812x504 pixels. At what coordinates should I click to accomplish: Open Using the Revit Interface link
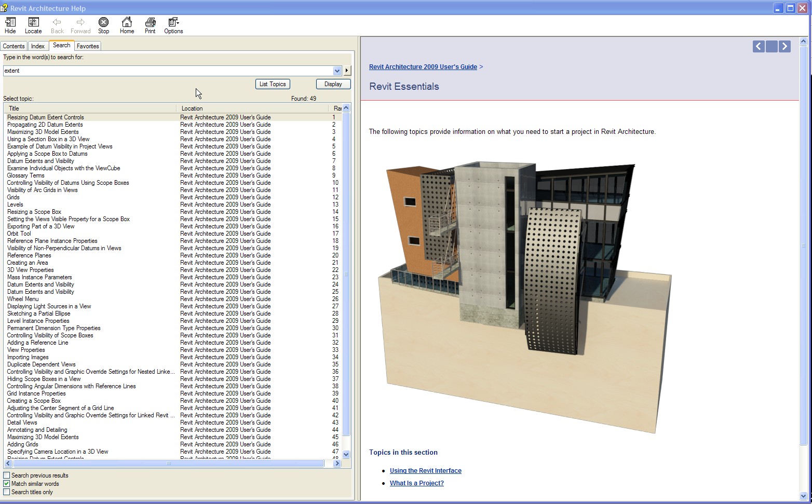[426, 471]
